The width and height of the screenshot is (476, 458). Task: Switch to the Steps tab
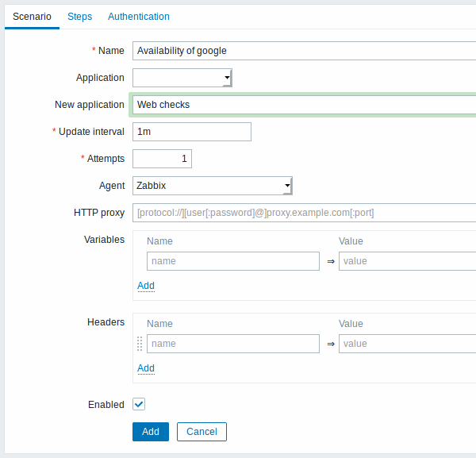tap(79, 17)
